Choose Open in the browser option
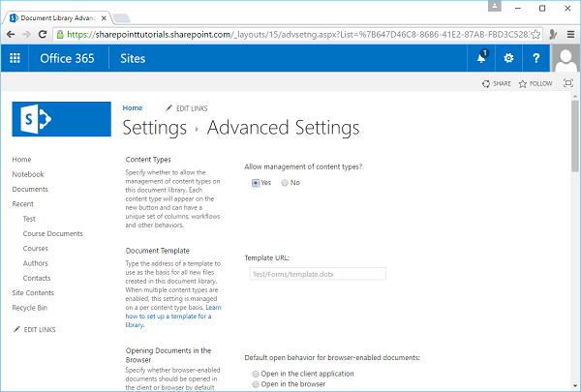 coord(256,384)
